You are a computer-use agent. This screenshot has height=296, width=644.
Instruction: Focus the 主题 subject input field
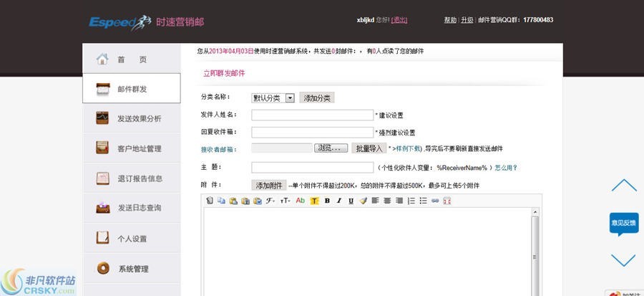[312, 167]
